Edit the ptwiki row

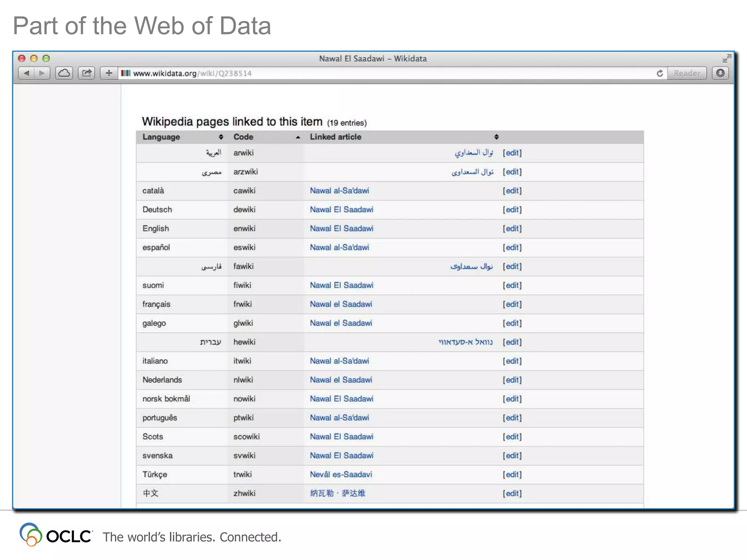(512, 418)
